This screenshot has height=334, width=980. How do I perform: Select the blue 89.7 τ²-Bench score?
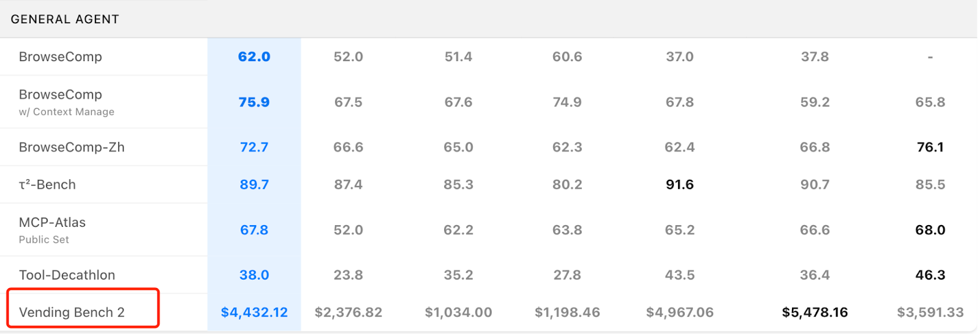click(254, 185)
